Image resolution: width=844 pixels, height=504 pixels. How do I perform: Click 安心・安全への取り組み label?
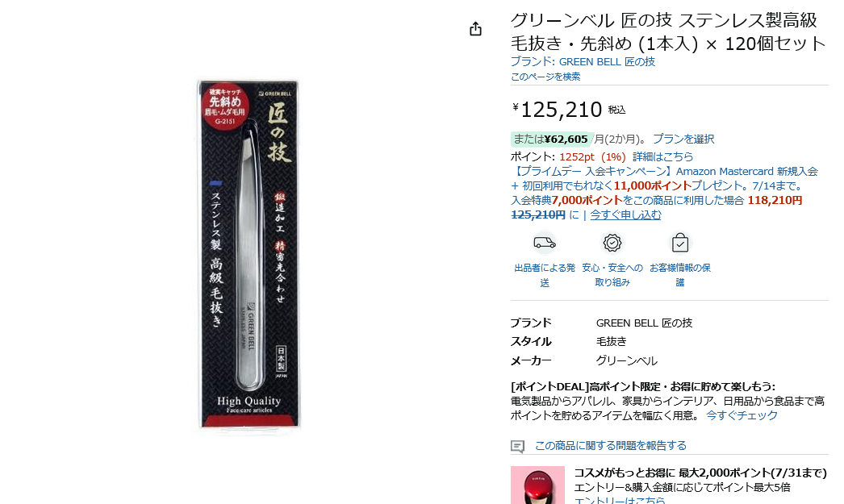(612, 275)
